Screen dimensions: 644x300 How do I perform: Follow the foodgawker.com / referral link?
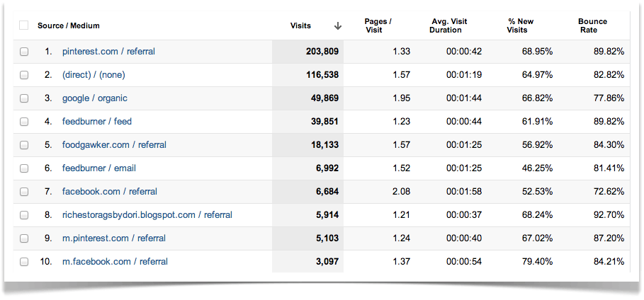[114, 145]
